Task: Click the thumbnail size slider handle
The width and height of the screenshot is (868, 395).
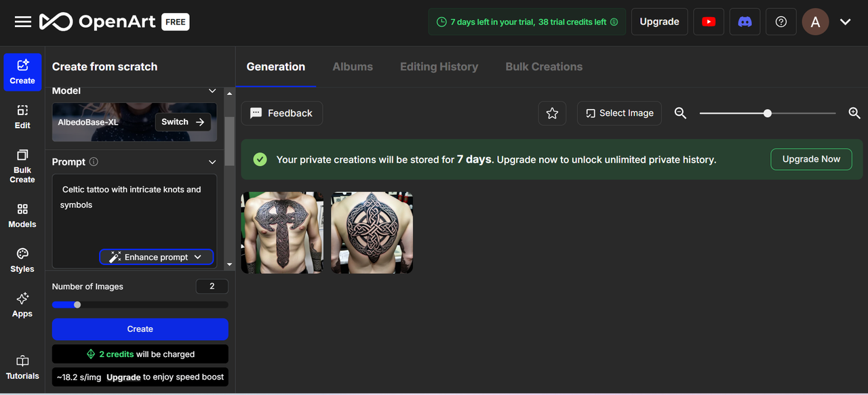Action: tap(768, 113)
